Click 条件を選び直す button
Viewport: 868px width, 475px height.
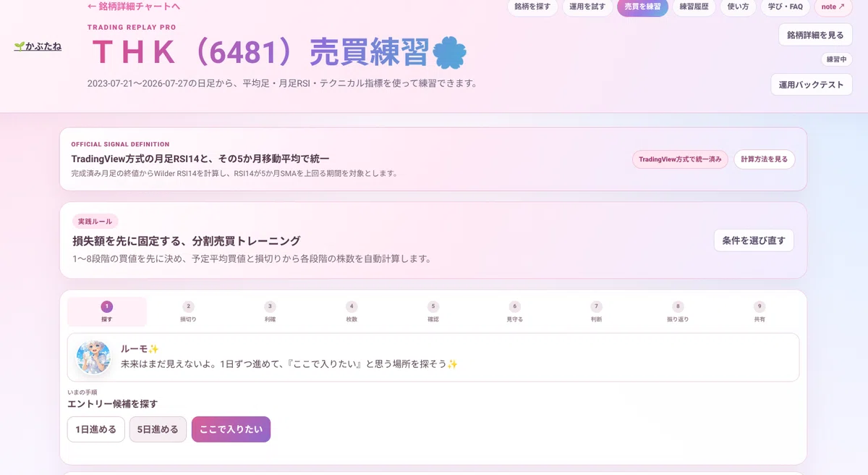coord(754,240)
